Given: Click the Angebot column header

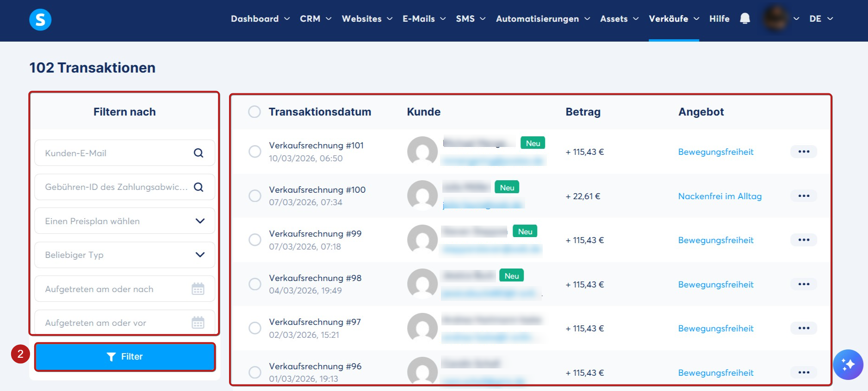Looking at the screenshot, I should pyautogui.click(x=701, y=112).
